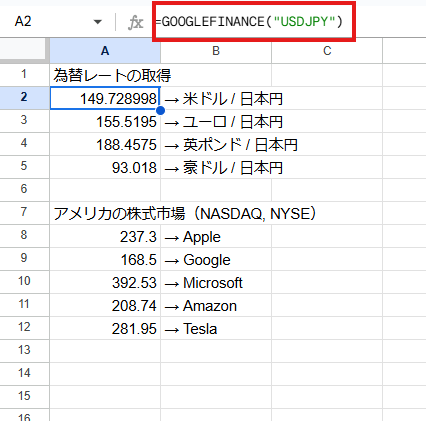This screenshot has height=421, width=426.
Task: Click cell value 168.5
Action: (x=105, y=259)
